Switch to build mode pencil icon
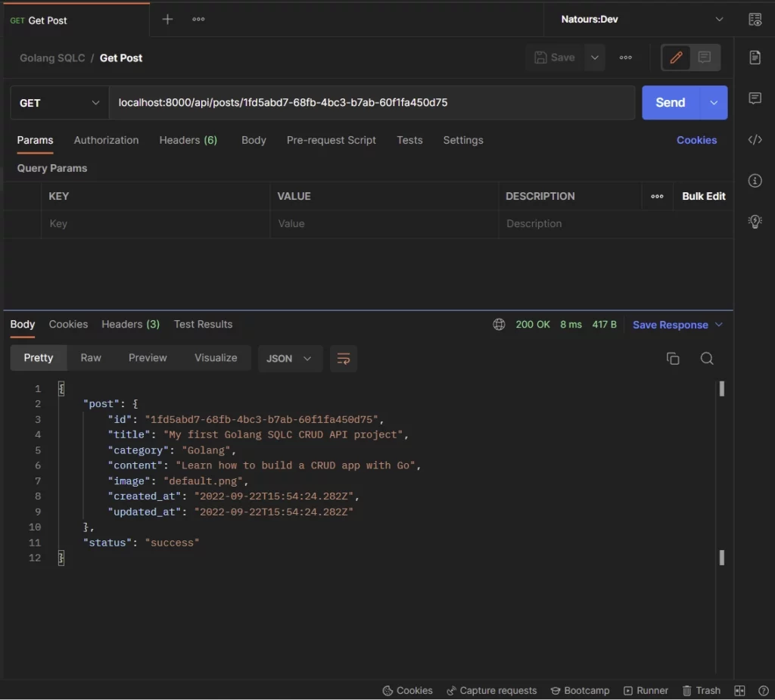Image resolution: width=775 pixels, height=700 pixels. 676,58
